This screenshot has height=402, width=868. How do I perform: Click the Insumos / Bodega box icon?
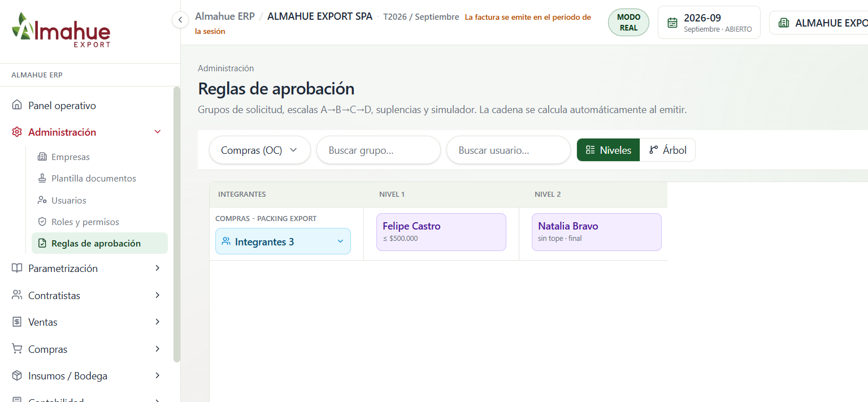tap(17, 375)
